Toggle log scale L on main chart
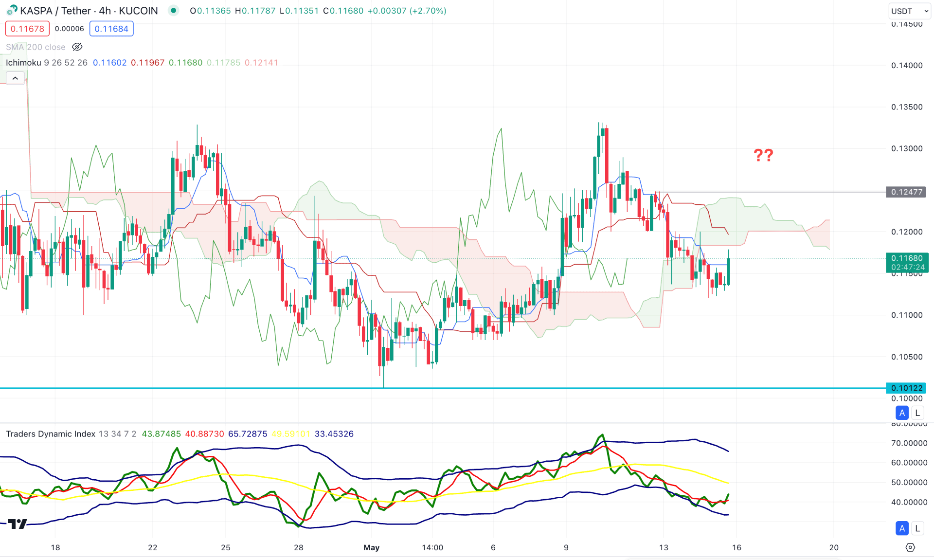 [x=917, y=413]
